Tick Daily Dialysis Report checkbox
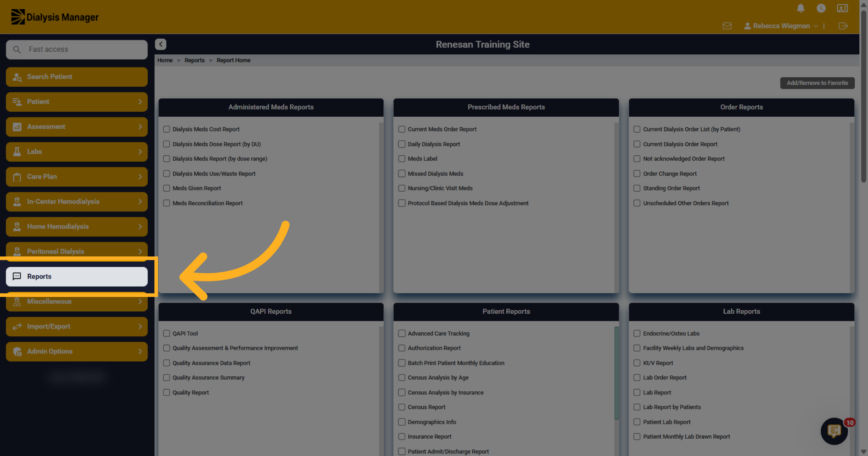The height and width of the screenshot is (456, 868). click(x=401, y=144)
